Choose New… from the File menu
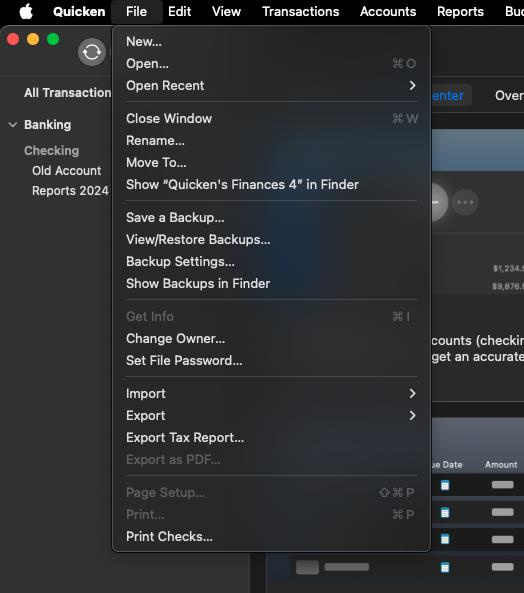This screenshot has height=593, width=524. point(271,42)
